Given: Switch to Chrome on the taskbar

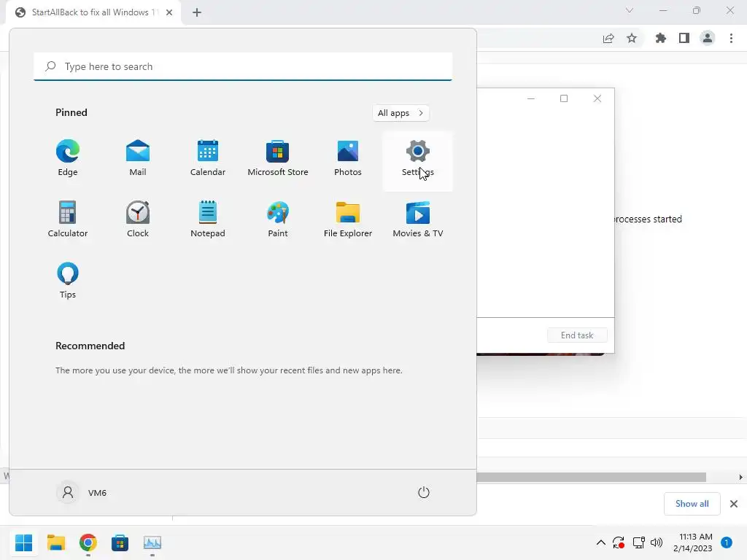Looking at the screenshot, I should coord(88,542).
